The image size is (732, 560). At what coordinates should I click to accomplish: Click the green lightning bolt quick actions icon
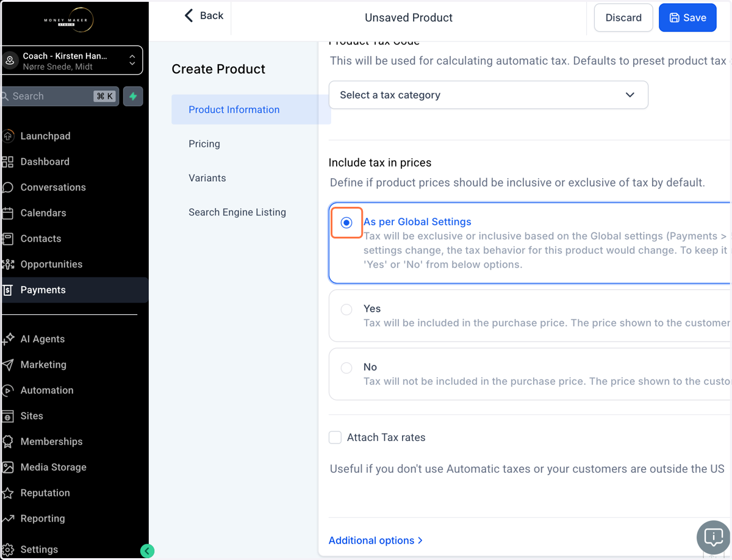point(133,96)
